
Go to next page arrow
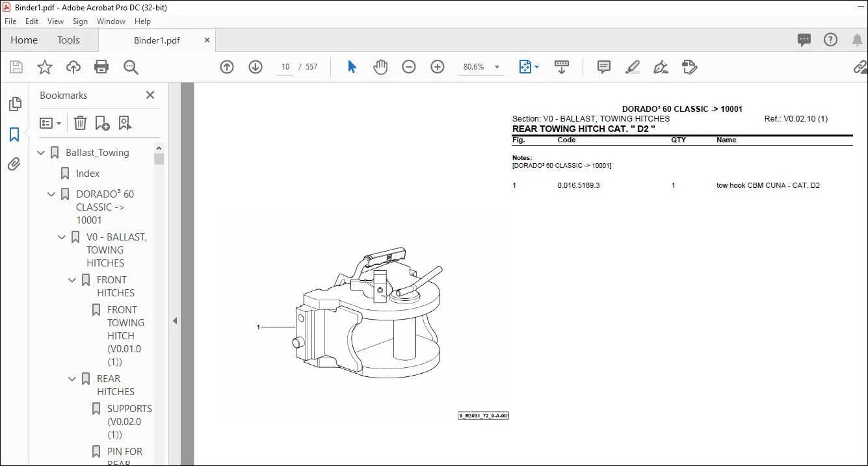pyautogui.click(x=256, y=67)
